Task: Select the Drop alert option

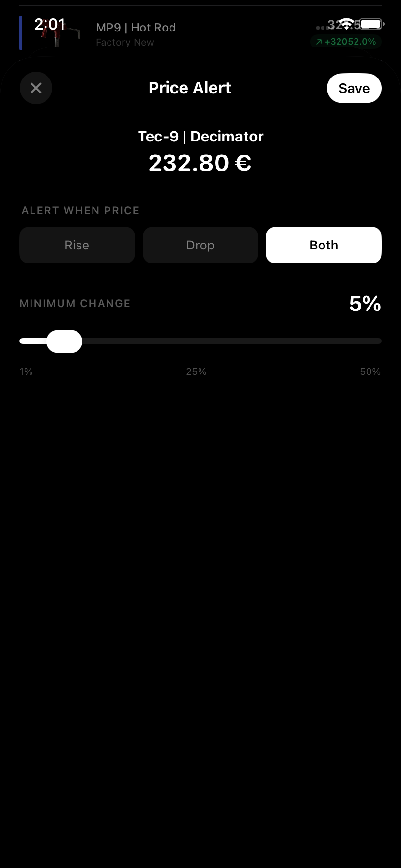Action: [x=200, y=245]
